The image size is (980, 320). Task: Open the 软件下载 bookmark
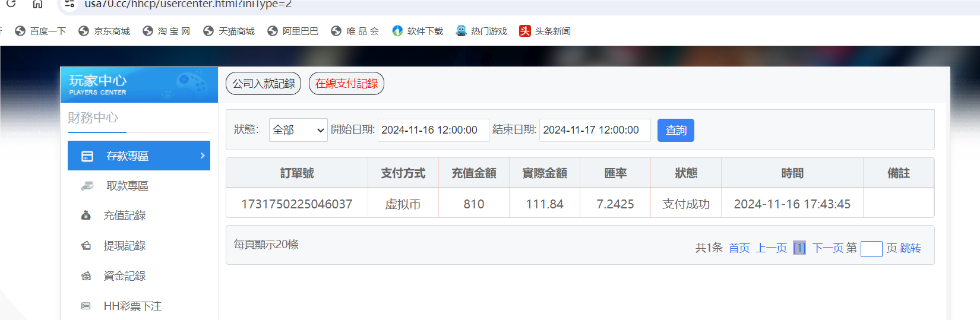click(x=418, y=31)
